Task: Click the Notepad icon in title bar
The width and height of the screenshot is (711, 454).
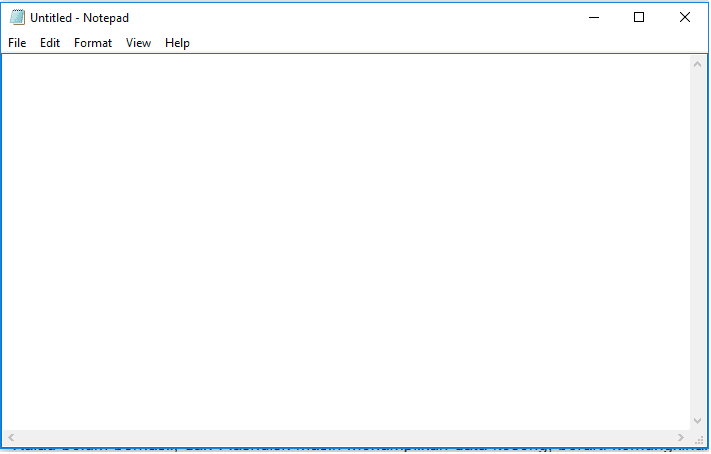Action: (17, 17)
